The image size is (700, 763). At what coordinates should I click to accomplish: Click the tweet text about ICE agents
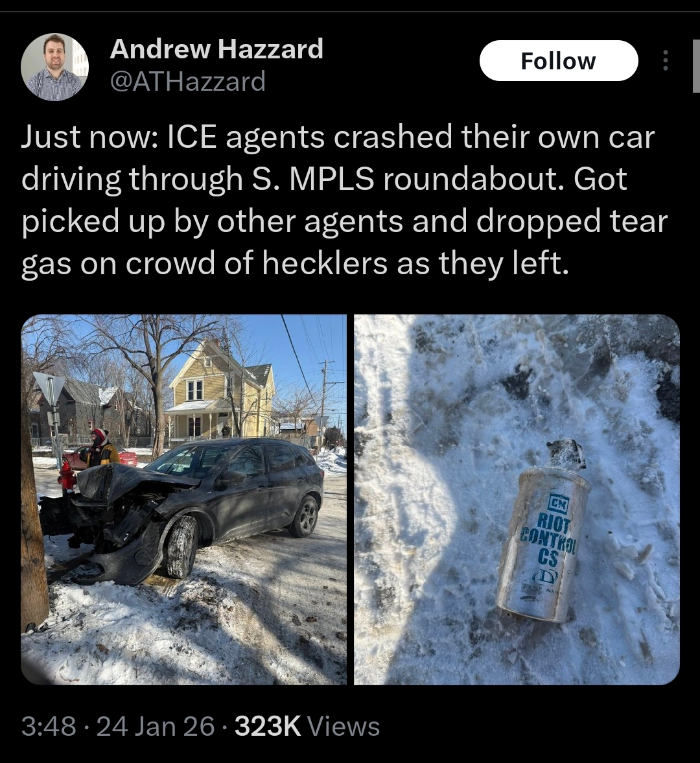point(344,200)
